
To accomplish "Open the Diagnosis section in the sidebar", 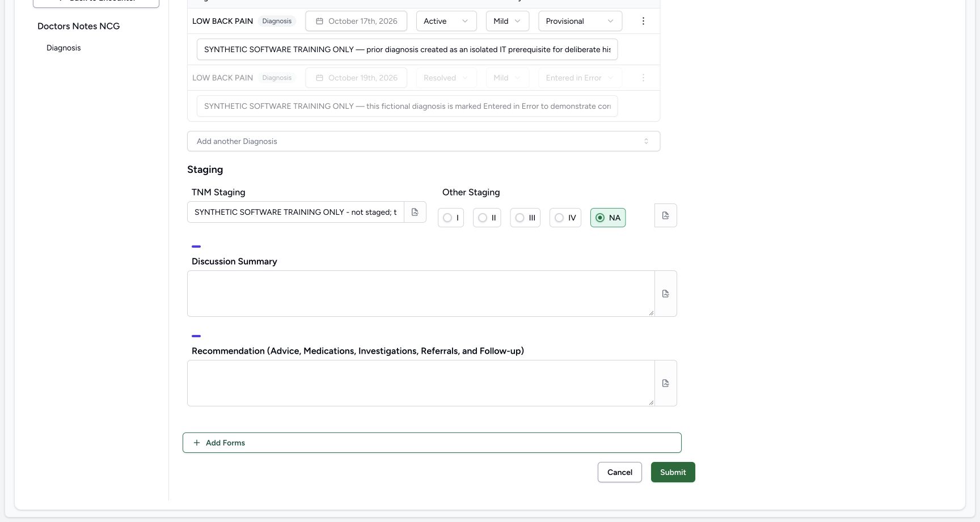I will coord(64,48).
